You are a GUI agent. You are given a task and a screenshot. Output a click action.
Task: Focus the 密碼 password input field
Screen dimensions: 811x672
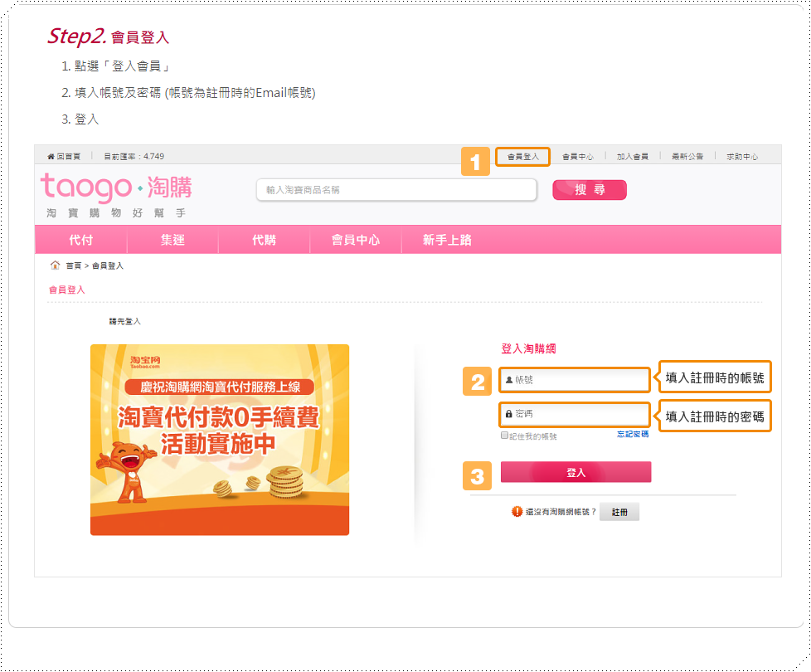point(574,414)
